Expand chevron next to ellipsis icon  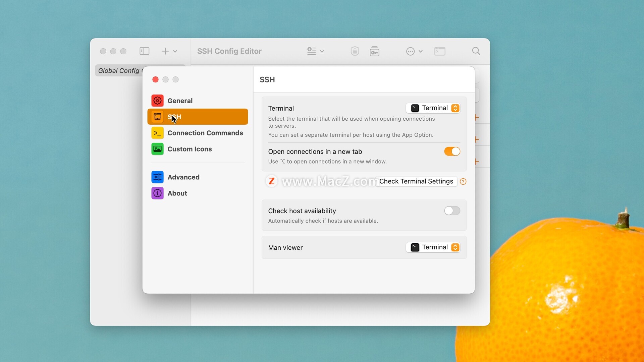click(421, 51)
